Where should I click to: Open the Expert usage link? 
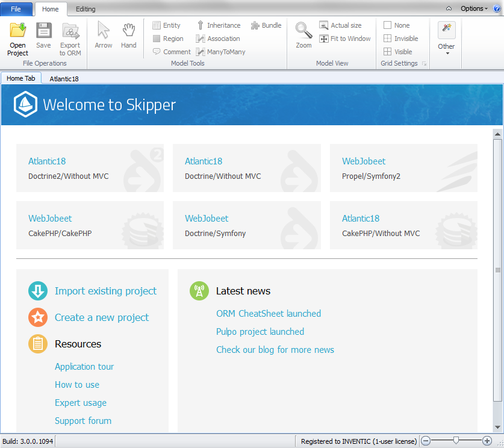tap(81, 403)
